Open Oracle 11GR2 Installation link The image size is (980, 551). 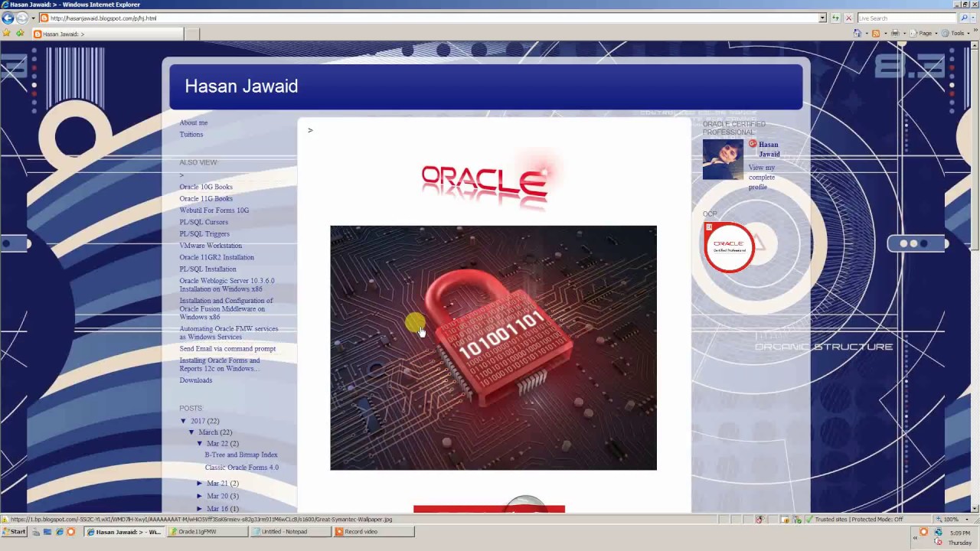point(217,257)
